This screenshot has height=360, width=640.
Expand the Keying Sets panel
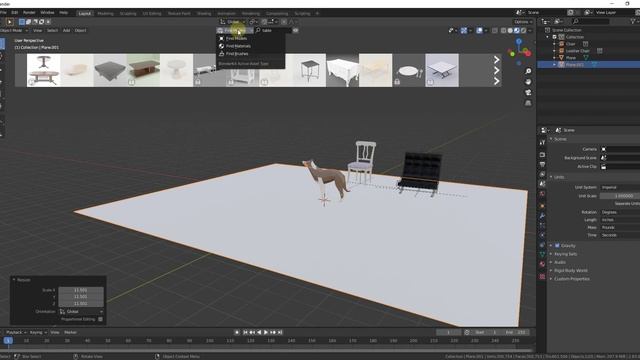[x=565, y=254]
